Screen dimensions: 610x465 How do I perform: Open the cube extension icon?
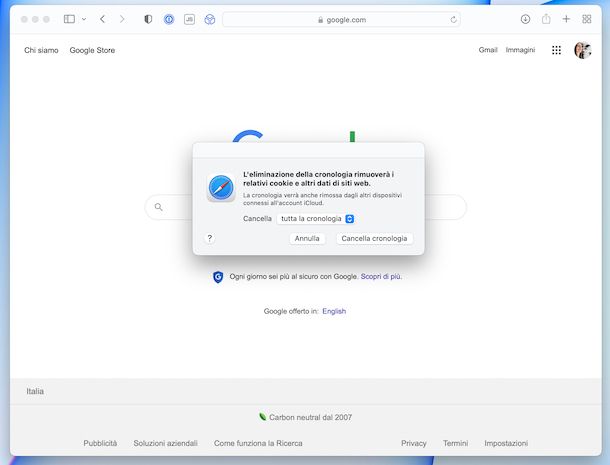[x=210, y=19]
